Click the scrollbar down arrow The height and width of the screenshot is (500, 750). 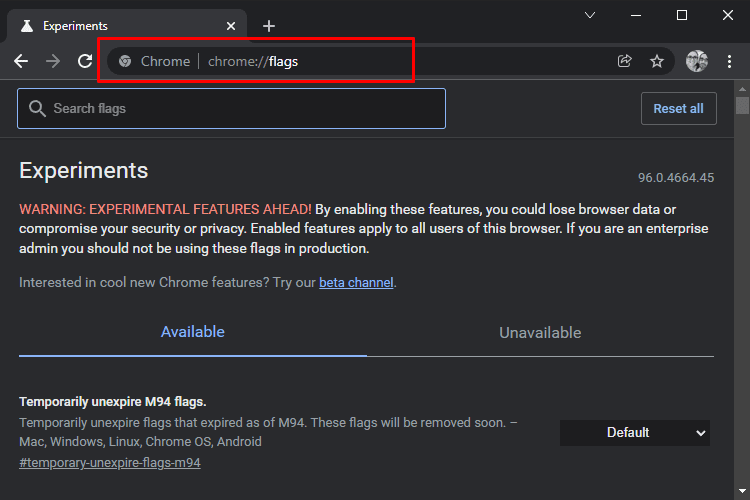pyautogui.click(x=742, y=491)
